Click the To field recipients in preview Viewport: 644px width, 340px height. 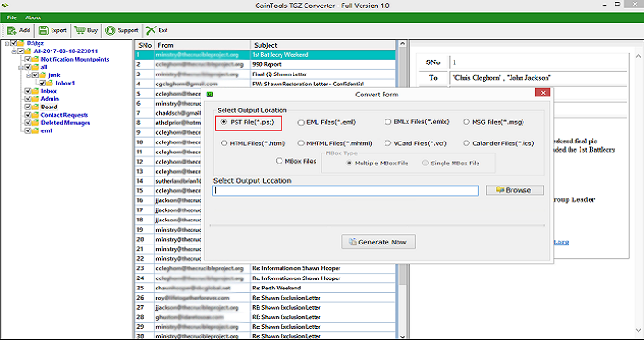pyautogui.click(x=501, y=77)
